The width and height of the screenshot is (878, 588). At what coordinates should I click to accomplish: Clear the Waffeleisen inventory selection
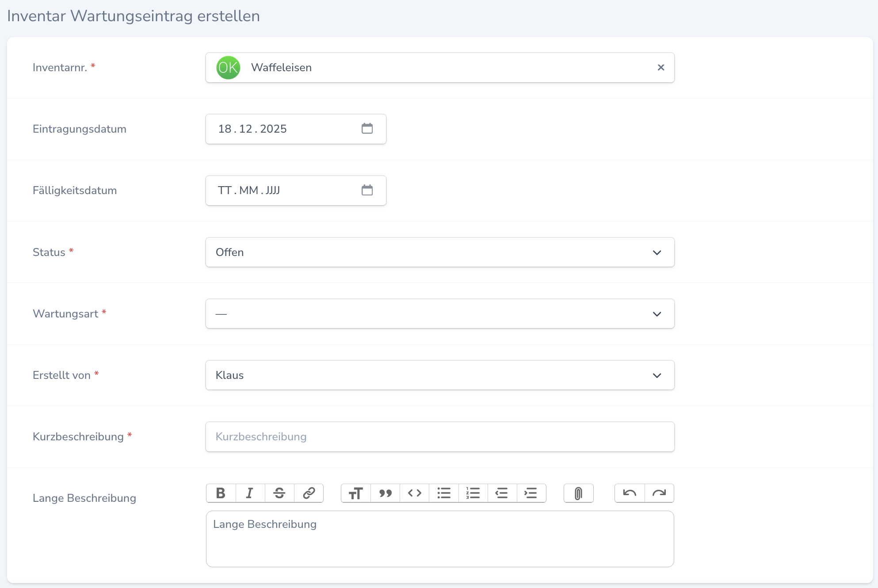coord(661,68)
